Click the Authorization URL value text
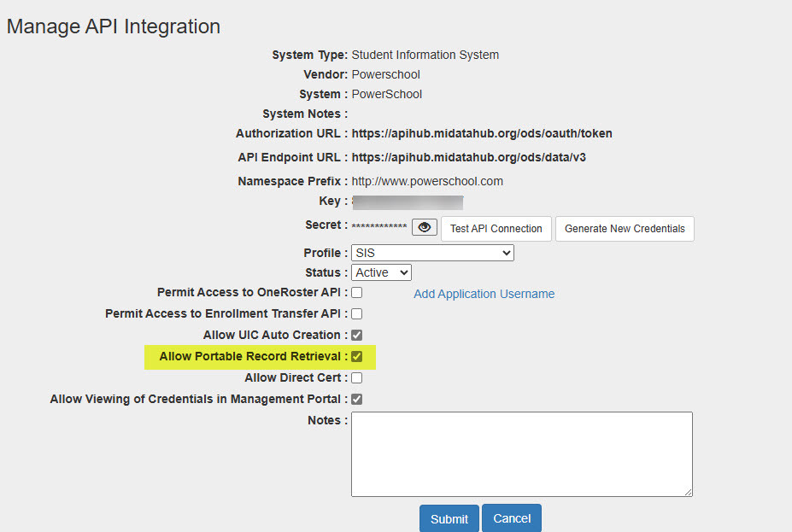 tap(482, 133)
